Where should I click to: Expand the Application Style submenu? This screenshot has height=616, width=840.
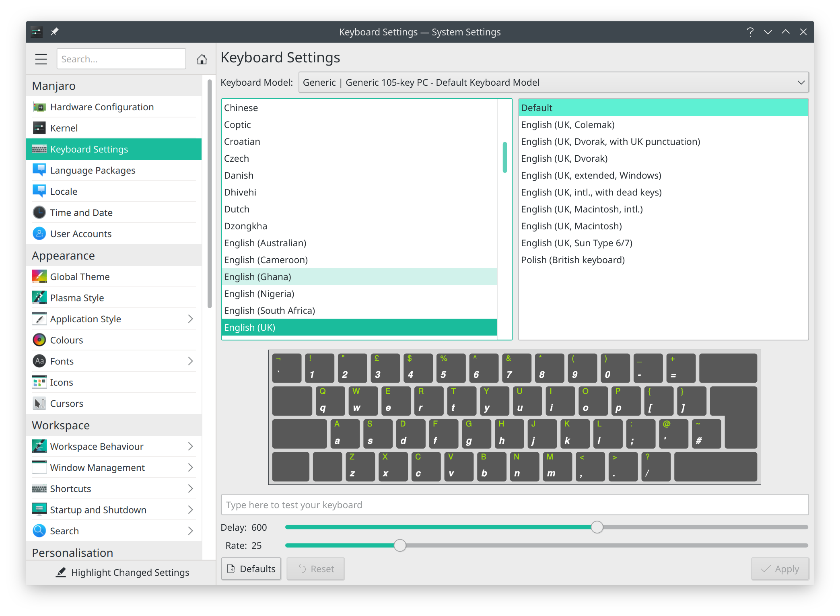(x=191, y=319)
